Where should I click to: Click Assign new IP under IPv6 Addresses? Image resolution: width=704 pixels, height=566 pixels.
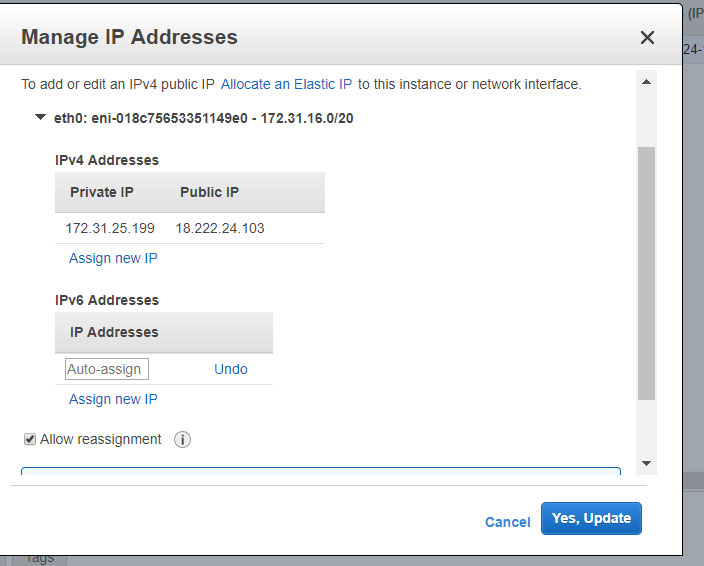[113, 399]
